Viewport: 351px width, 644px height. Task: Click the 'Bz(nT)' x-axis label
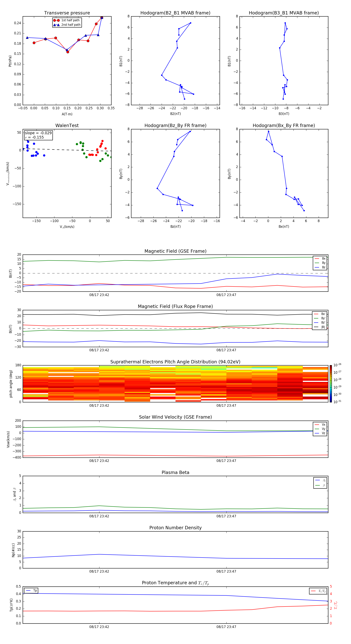(x=175, y=227)
